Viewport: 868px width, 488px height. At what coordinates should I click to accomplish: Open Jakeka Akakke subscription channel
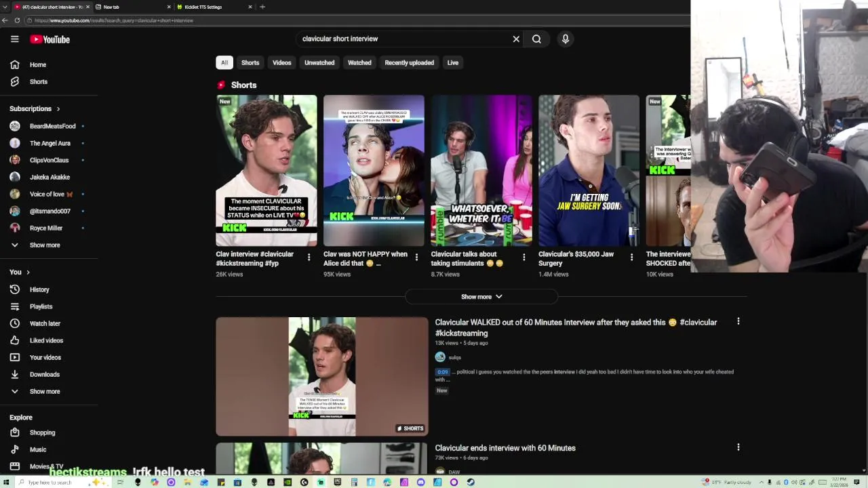pyautogui.click(x=49, y=177)
